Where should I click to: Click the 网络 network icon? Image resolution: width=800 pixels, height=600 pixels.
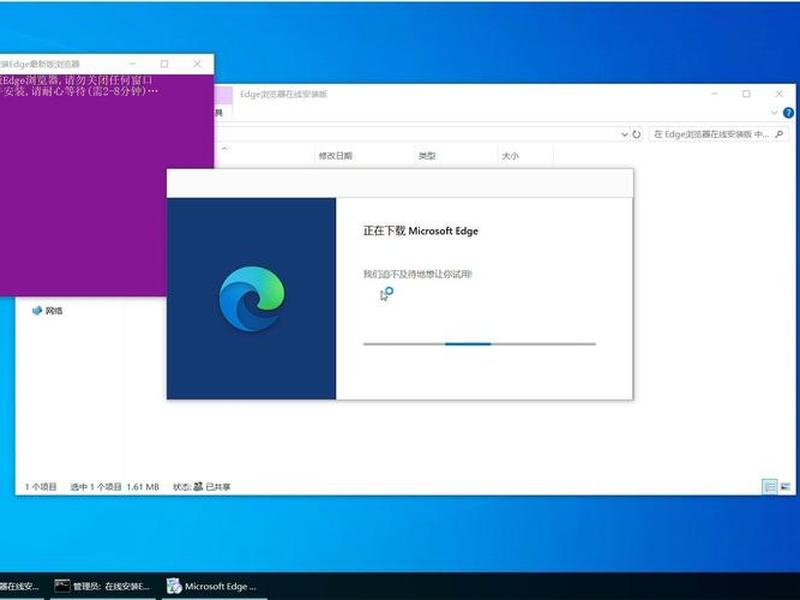click(37, 310)
